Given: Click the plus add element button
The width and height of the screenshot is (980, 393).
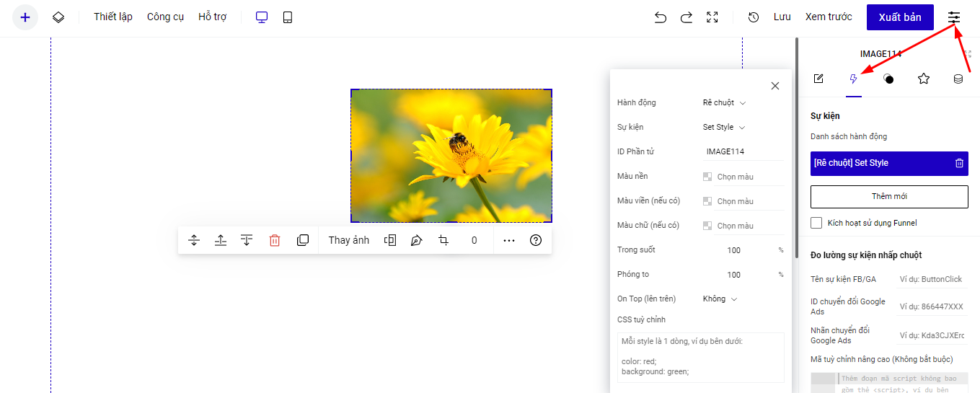Looking at the screenshot, I should coord(25,17).
